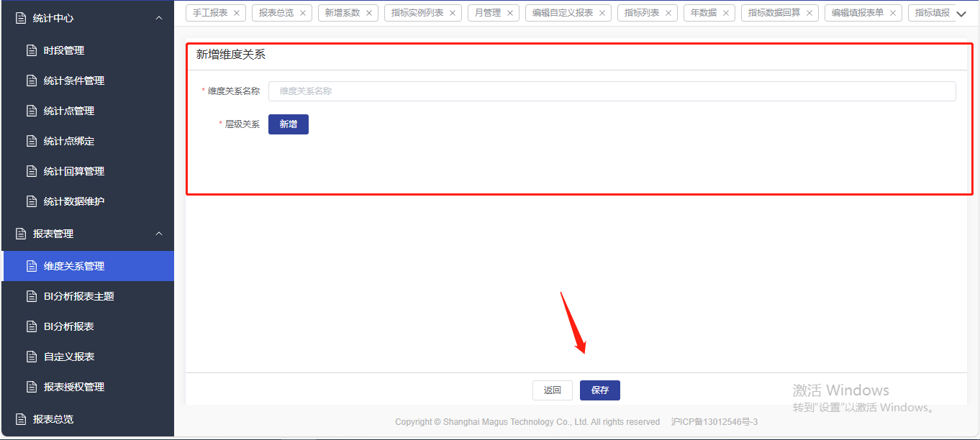Click the document icon beside 统计点绑定
The height and width of the screenshot is (440, 980).
pos(31,141)
